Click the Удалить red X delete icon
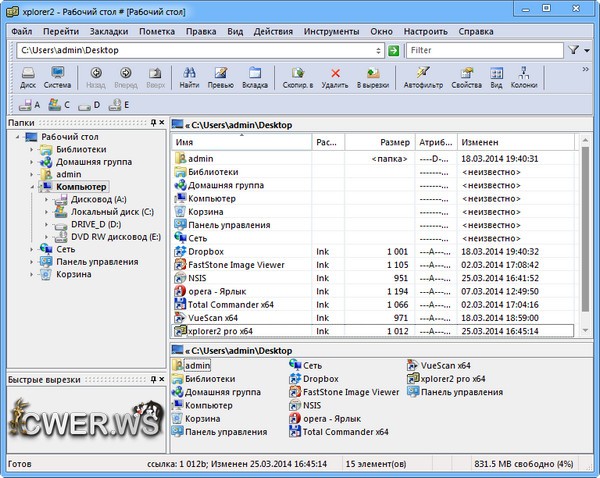This screenshot has width=600, height=478. (335, 75)
